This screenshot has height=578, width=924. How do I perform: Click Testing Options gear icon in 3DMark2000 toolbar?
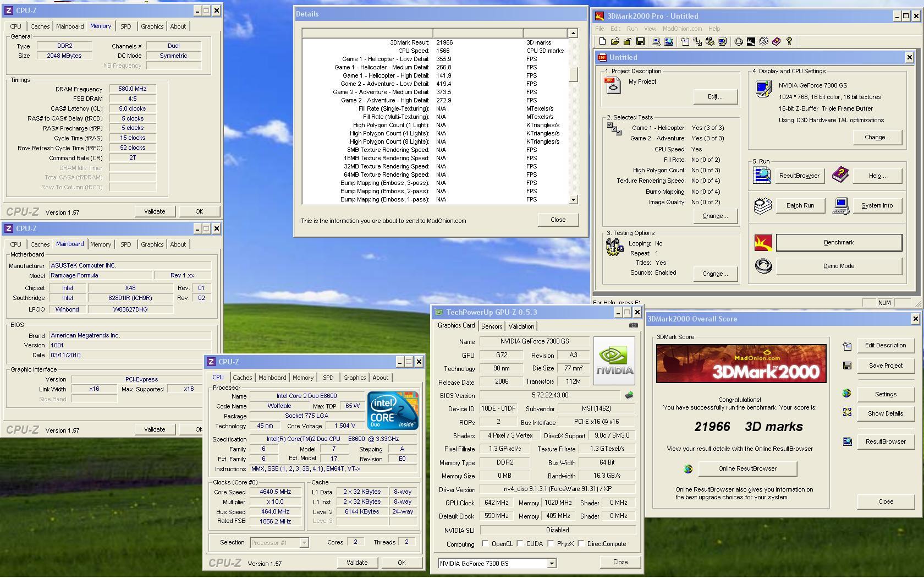click(710, 41)
